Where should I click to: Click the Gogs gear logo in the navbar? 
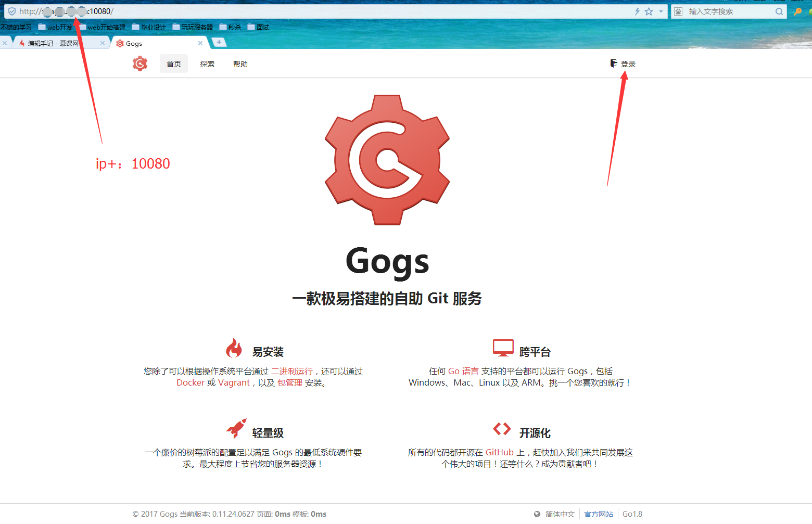click(139, 63)
